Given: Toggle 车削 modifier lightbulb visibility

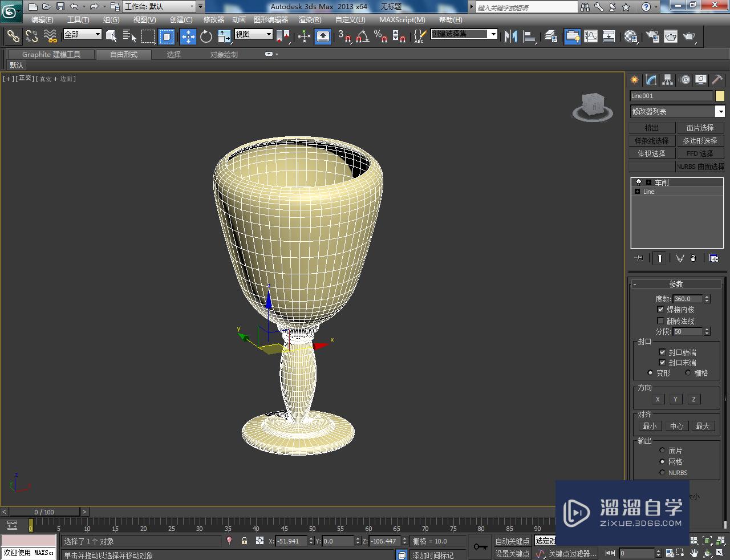Looking at the screenshot, I should [638, 182].
